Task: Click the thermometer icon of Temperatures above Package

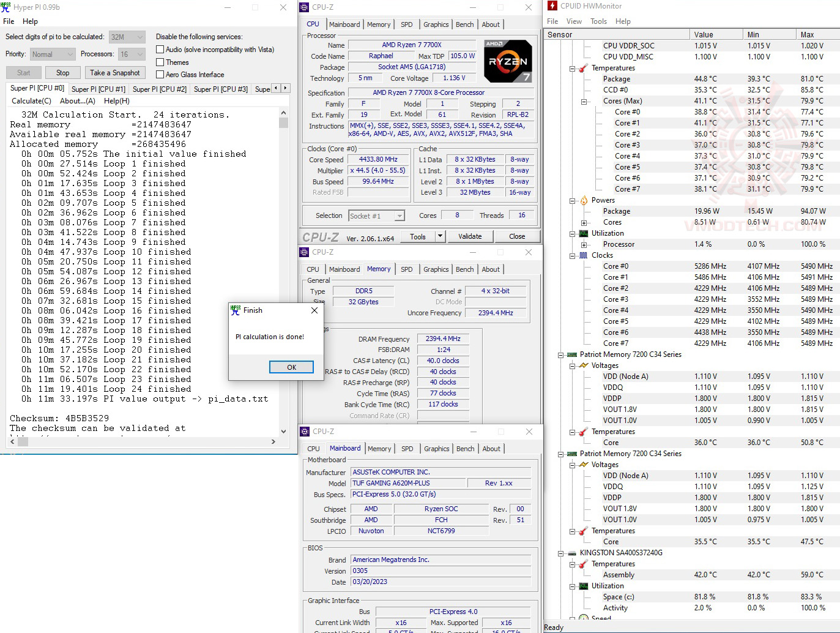Action: click(x=584, y=68)
